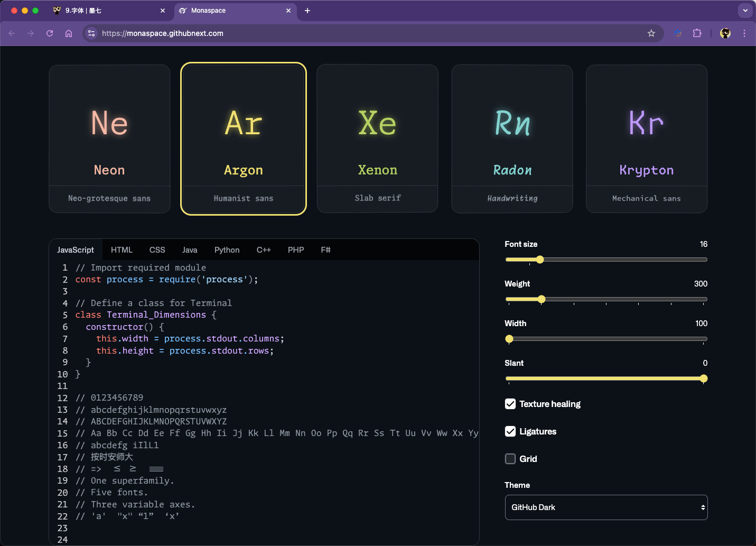Click the 'Slab serif' description text
756x546 pixels.
(x=378, y=198)
